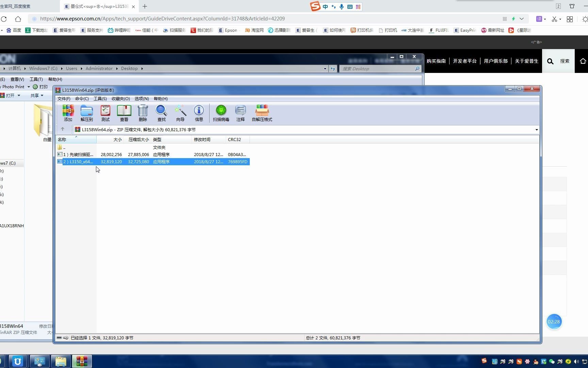Open the Commands (命令) menu in WinRAR

pos(82,99)
